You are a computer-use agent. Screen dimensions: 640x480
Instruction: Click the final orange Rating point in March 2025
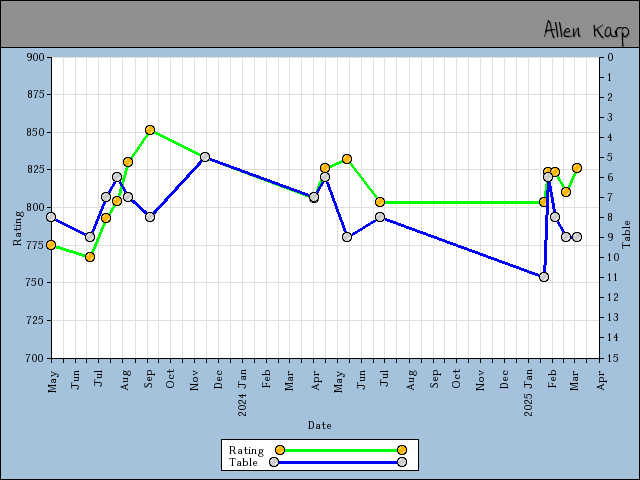577,168
